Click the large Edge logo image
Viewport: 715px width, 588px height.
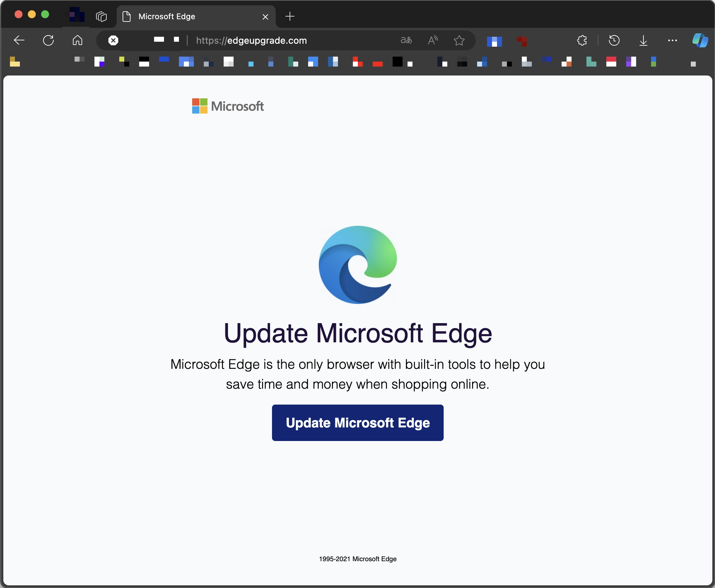(358, 265)
